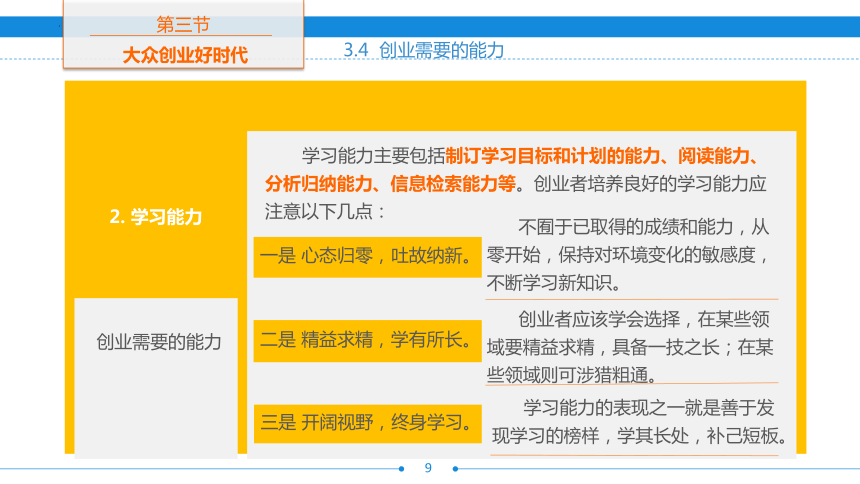This screenshot has width=860, height=484.
Task: Click the text '学习能力主要包括'
Action: (x=373, y=156)
